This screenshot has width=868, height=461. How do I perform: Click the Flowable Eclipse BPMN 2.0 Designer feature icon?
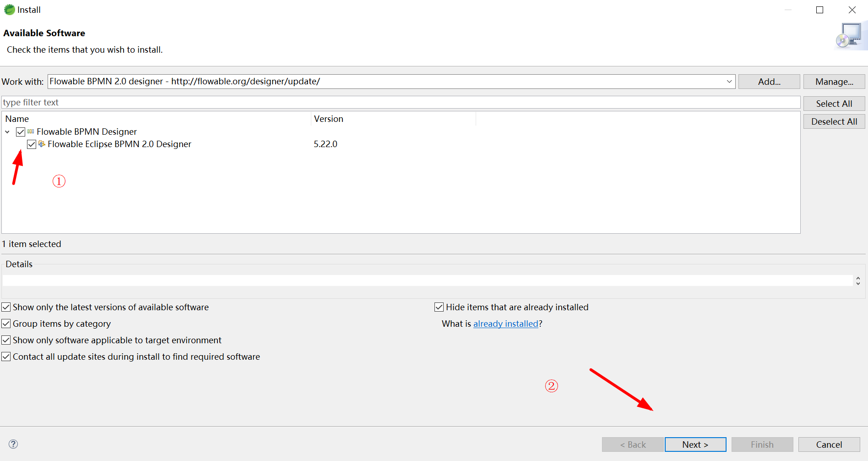[42, 144]
